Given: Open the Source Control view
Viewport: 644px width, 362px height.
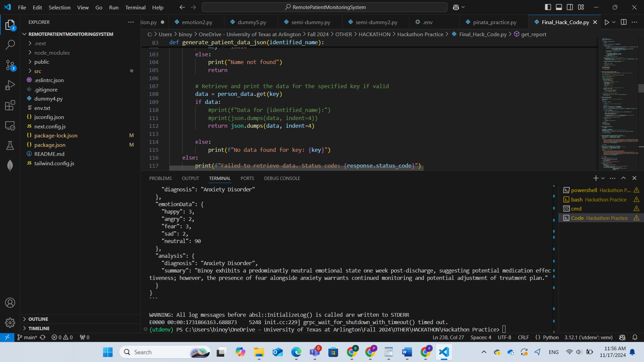Looking at the screenshot, I should (x=10, y=65).
